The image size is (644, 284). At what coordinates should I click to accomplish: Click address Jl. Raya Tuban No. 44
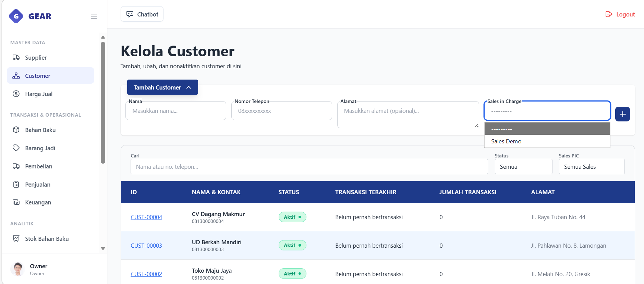(x=558, y=217)
